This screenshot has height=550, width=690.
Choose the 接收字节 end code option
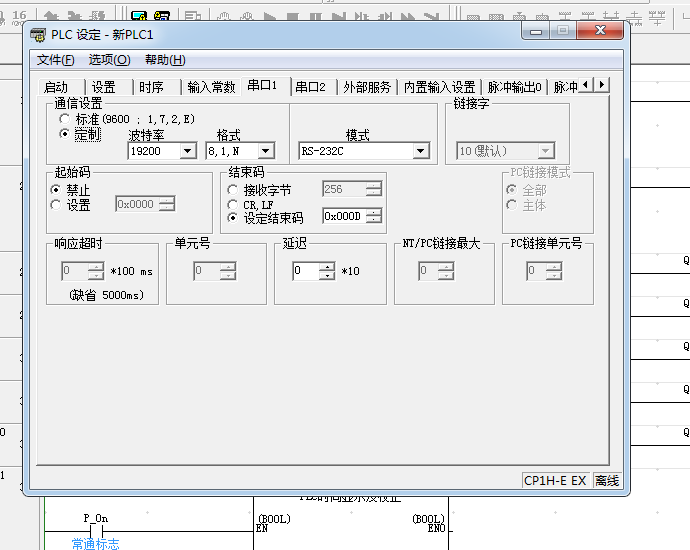pos(234,190)
